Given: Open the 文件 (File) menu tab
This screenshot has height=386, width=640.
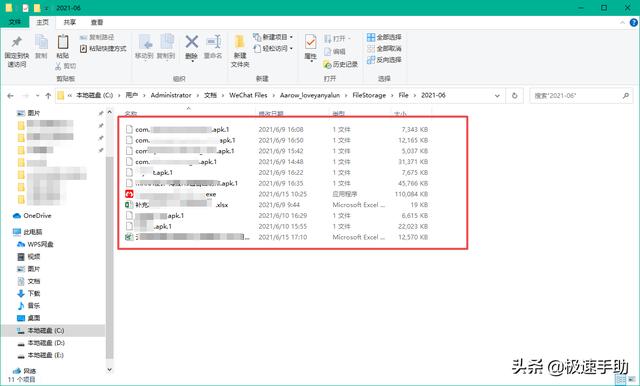Looking at the screenshot, I should (x=15, y=22).
